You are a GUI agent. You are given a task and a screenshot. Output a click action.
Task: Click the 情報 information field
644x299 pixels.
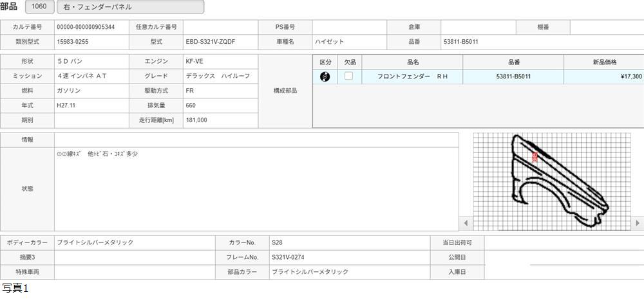256,140
